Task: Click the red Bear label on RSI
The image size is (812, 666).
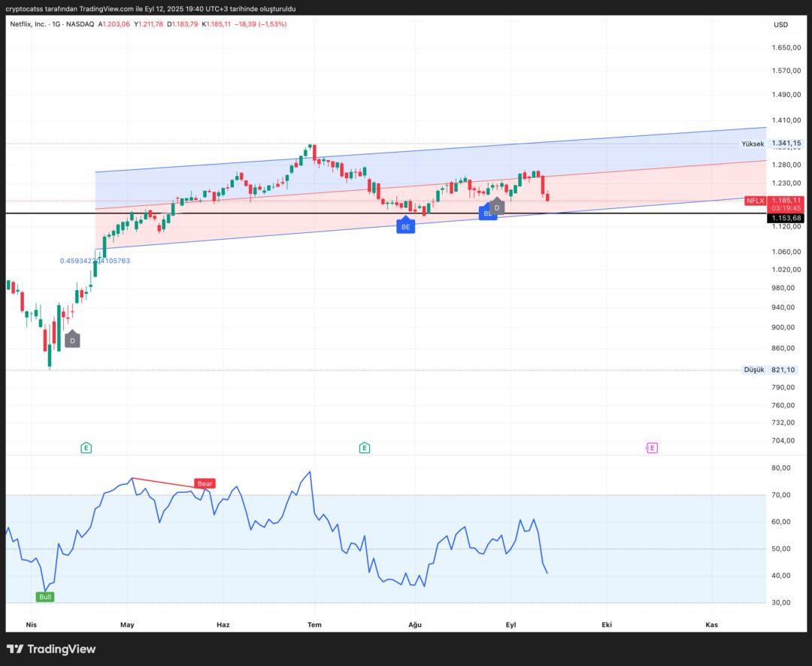Action: click(x=205, y=483)
